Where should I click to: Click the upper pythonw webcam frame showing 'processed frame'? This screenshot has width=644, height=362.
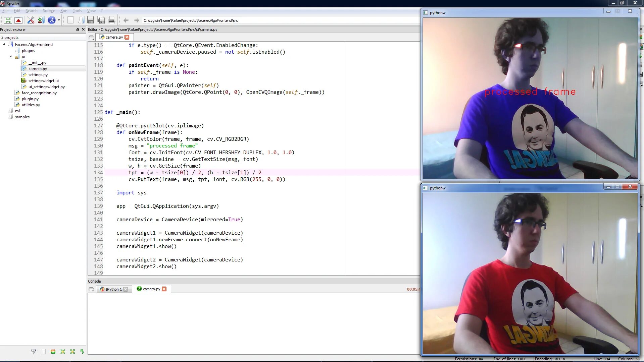point(530,98)
